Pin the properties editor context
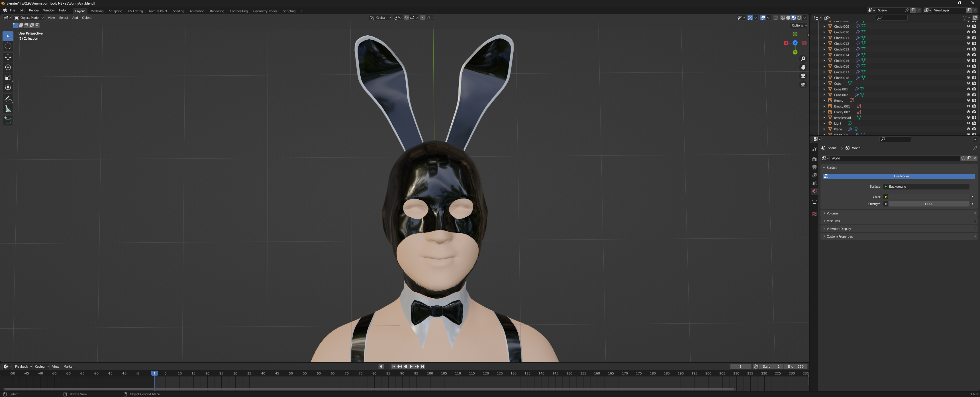The width and height of the screenshot is (980, 397). (x=975, y=148)
